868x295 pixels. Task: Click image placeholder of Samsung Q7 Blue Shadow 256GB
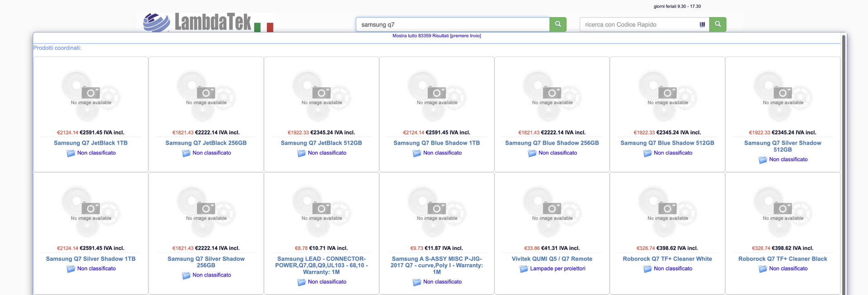coord(552,96)
